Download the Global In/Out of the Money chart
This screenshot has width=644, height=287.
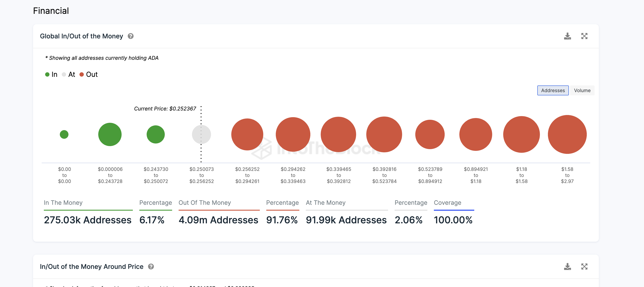click(x=567, y=36)
